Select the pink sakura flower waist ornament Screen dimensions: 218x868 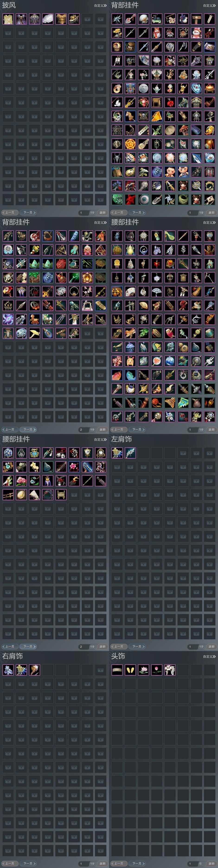point(74,467)
